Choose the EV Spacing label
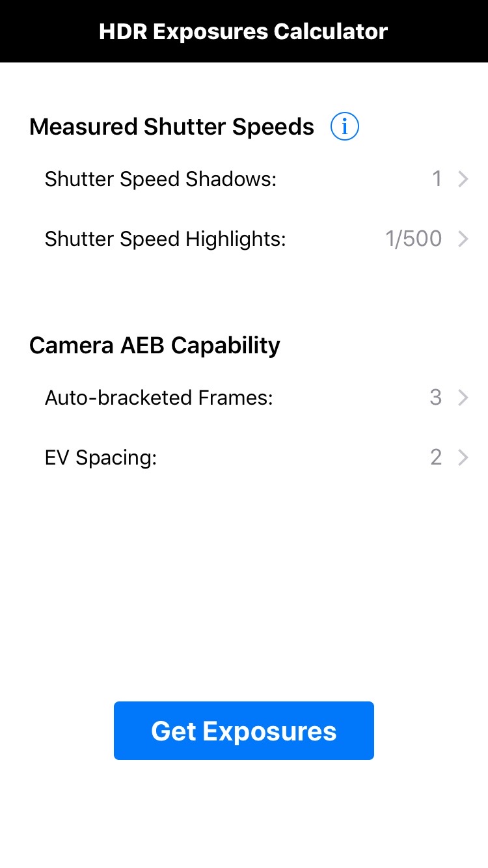The height and width of the screenshot is (868, 488). tap(101, 458)
